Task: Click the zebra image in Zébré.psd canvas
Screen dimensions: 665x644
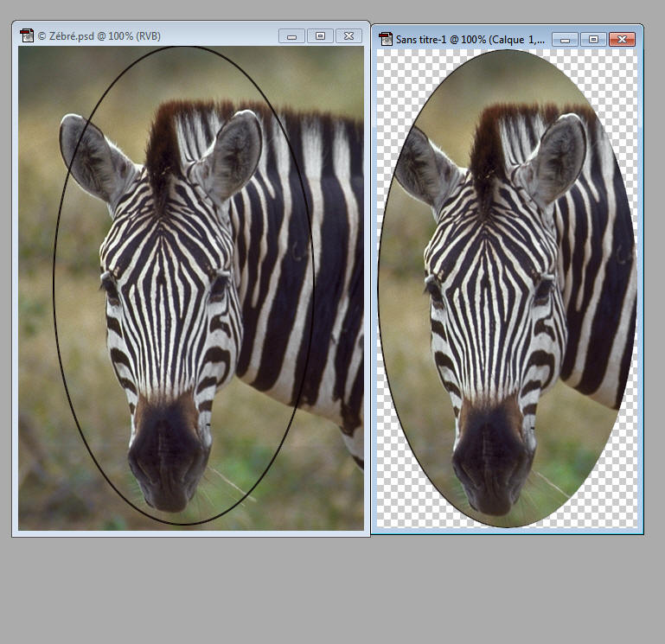Action: tap(191, 289)
